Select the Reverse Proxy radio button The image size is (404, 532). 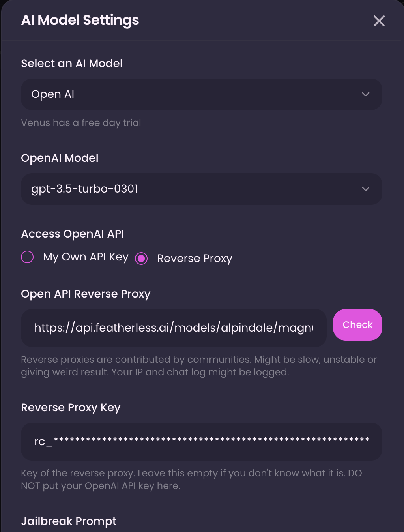[x=141, y=259]
